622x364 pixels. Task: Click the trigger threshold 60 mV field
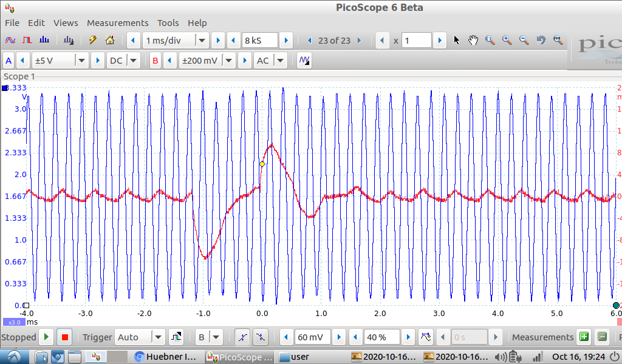pyautogui.click(x=312, y=337)
